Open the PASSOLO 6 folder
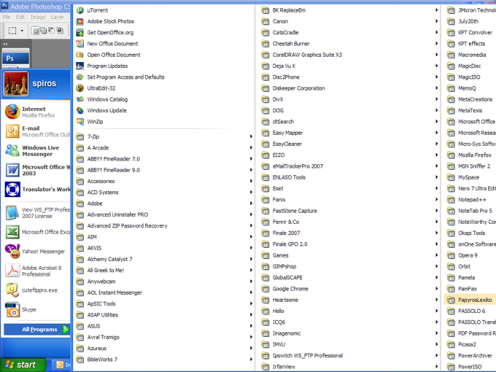 click(470, 311)
